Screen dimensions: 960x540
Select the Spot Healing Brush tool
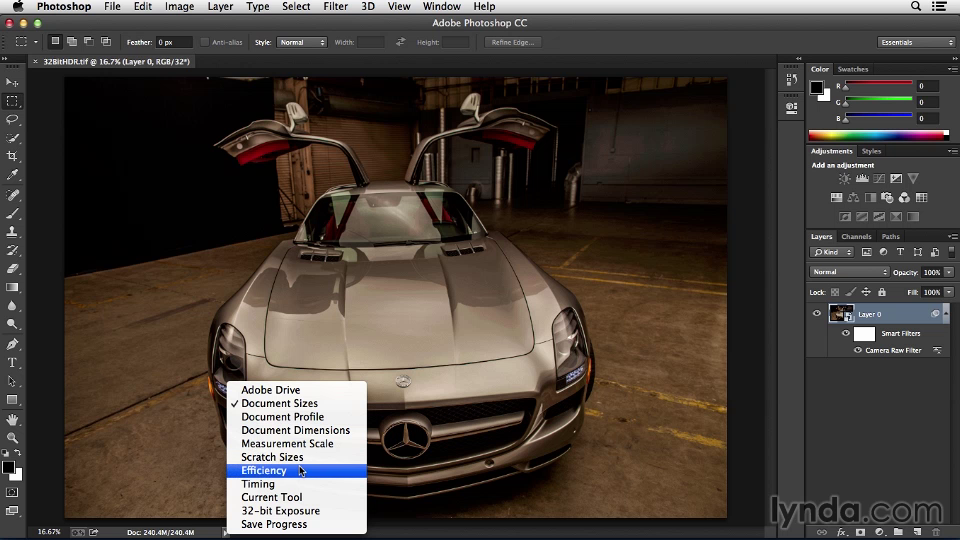click(x=12, y=195)
